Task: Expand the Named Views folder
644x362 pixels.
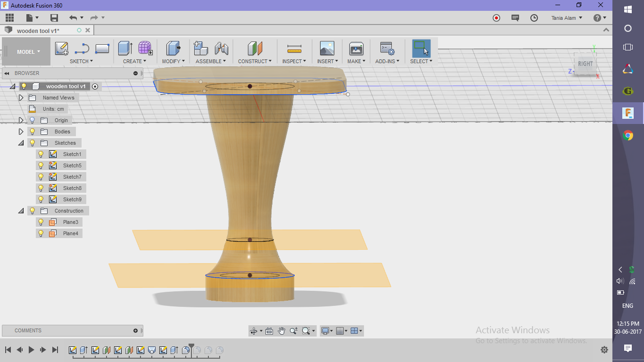Action: (x=21, y=98)
